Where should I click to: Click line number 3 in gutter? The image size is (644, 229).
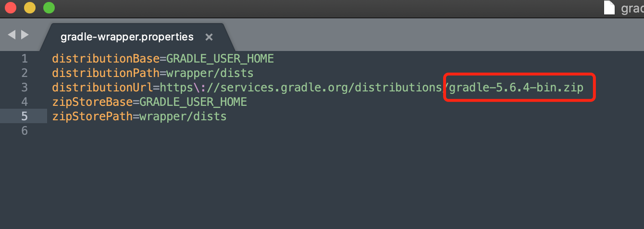tap(25, 88)
